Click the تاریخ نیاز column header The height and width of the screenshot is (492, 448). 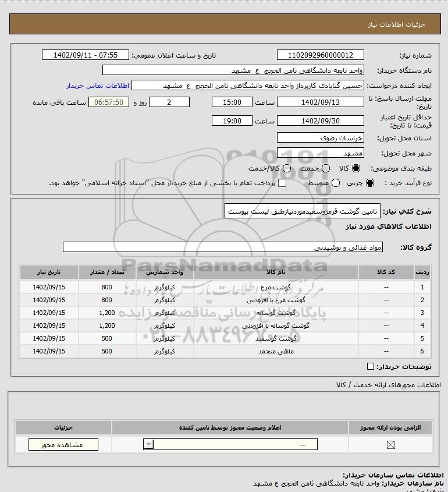[x=49, y=272]
